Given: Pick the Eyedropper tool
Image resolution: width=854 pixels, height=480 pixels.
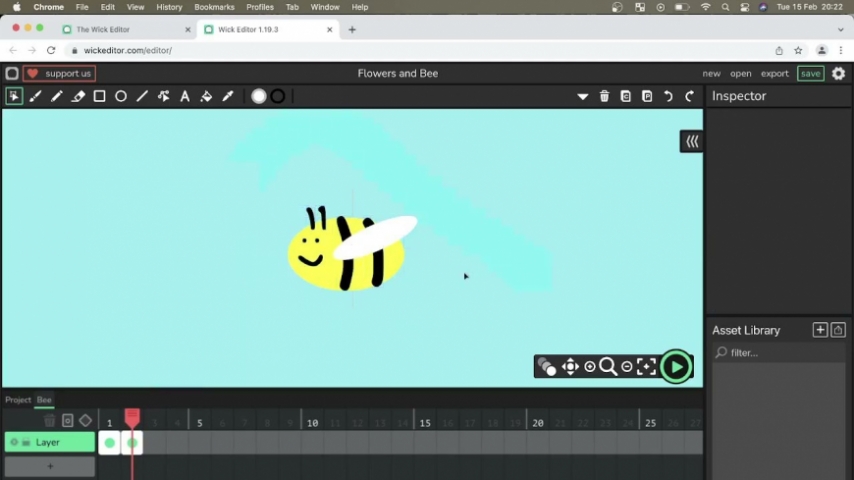Looking at the screenshot, I should pyautogui.click(x=228, y=97).
